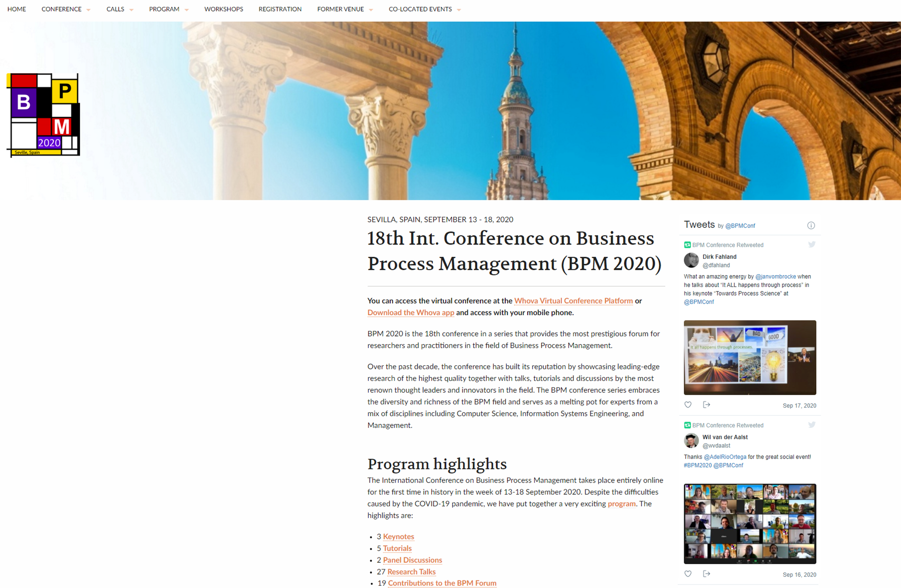Share Dirk Fahland's tweet via share icon
Screen dimensions: 901x588
tap(706, 405)
